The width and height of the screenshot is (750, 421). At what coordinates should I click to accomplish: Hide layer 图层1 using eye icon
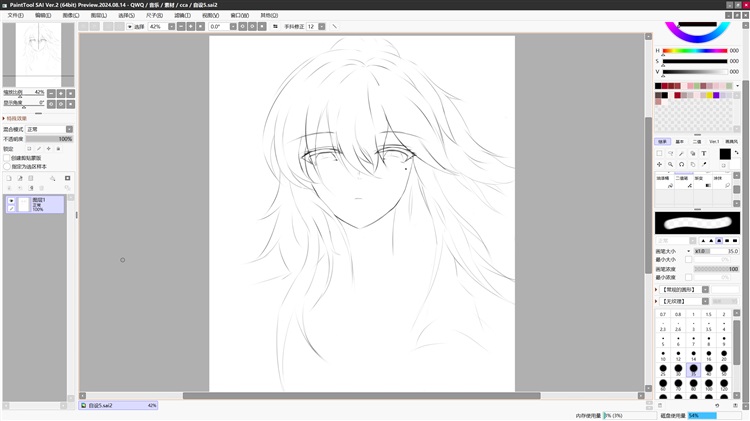tap(11, 201)
